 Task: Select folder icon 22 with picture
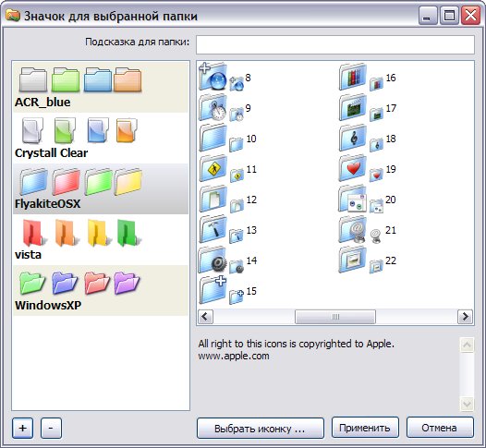tap(353, 260)
